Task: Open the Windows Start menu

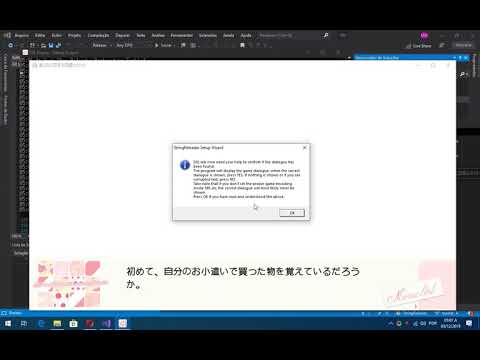Action: click(x=8, y=323)
